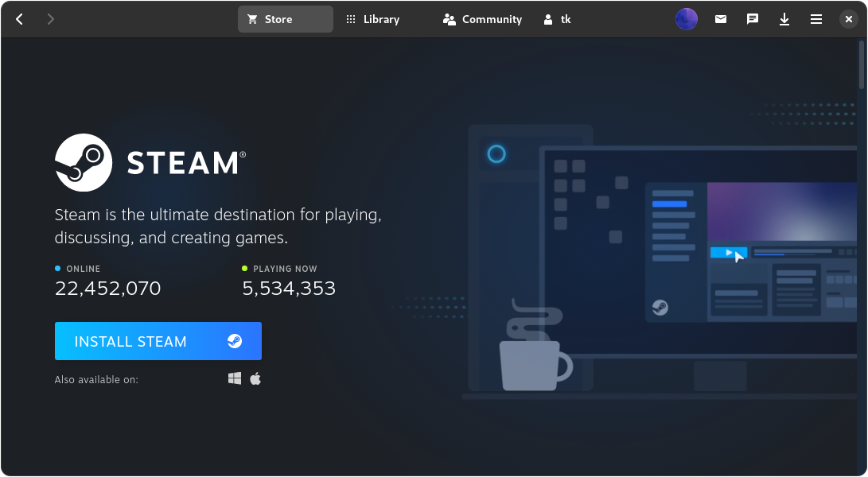This screenshot has width=868, height=477.
Task: Click the playing now count 5,534,353
Action: click(x=289, y=289)
